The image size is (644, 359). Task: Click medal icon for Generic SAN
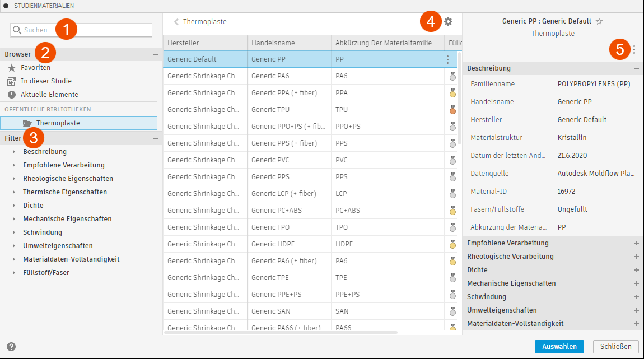[x=452, y=311]
